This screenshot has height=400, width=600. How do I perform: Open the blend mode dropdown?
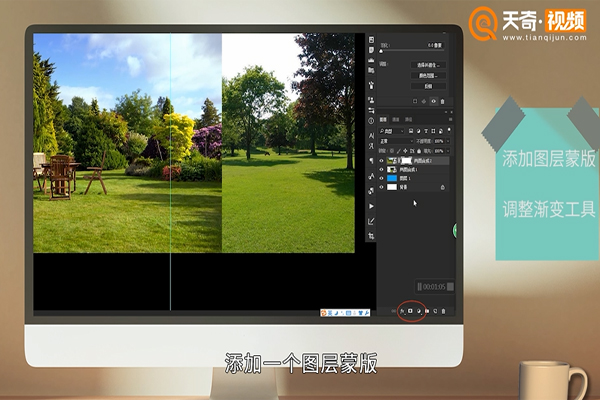click(x=394, y=142)
